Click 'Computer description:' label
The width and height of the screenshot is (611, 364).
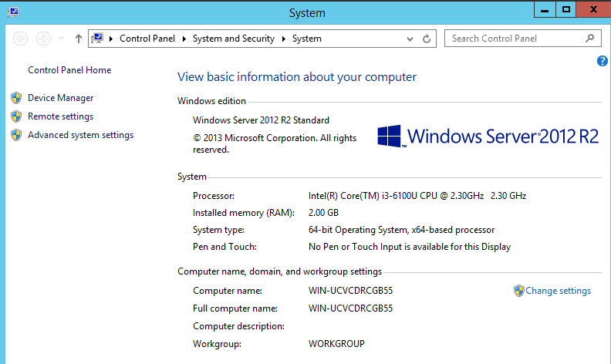click(238, 326)
